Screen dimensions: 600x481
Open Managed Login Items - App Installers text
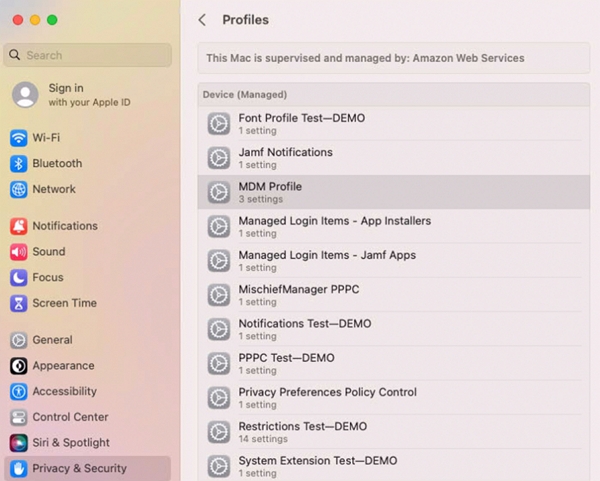tap(334, 221)
